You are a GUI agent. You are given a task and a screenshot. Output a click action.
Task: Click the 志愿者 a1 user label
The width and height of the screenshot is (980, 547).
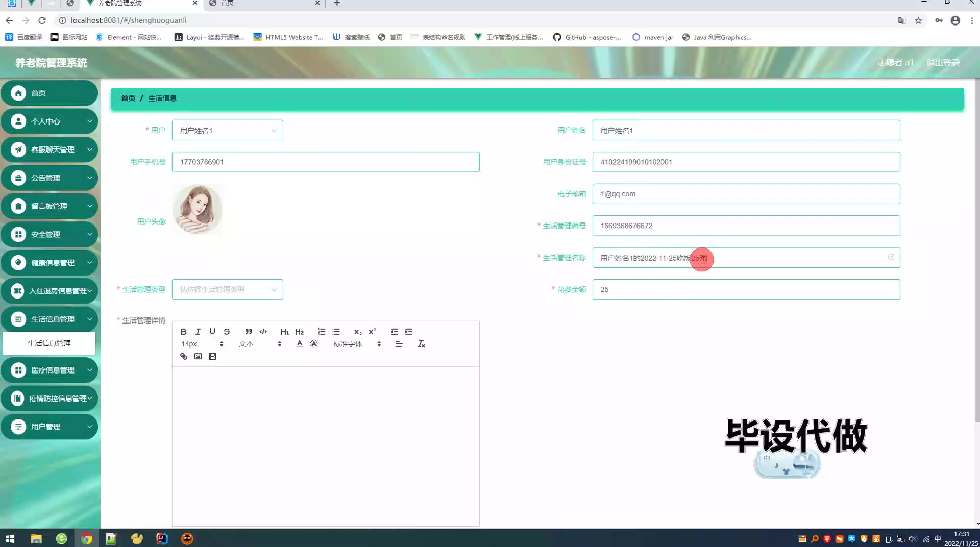pyautogui.click(x=895, y=62)
